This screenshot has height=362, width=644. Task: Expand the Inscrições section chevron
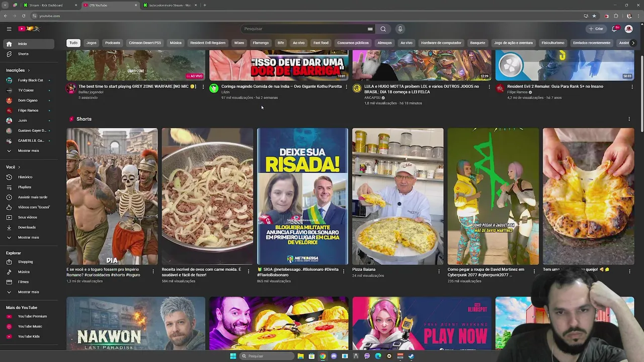[x=29, y=70]
